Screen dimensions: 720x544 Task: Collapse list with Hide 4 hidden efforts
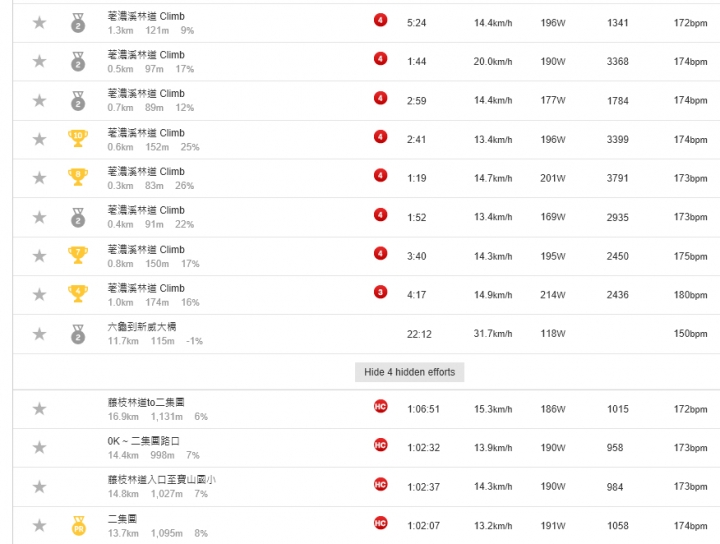410,372
